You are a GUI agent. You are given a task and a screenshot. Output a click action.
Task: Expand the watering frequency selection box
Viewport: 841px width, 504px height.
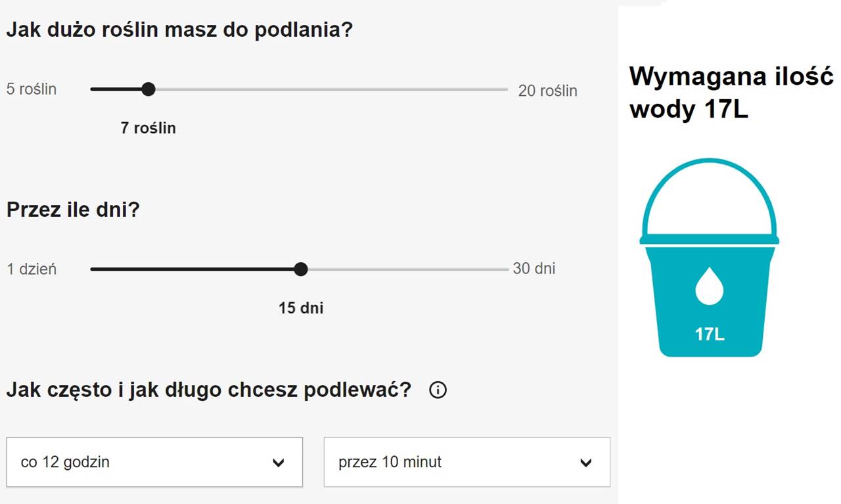click(x=154, y=463)
